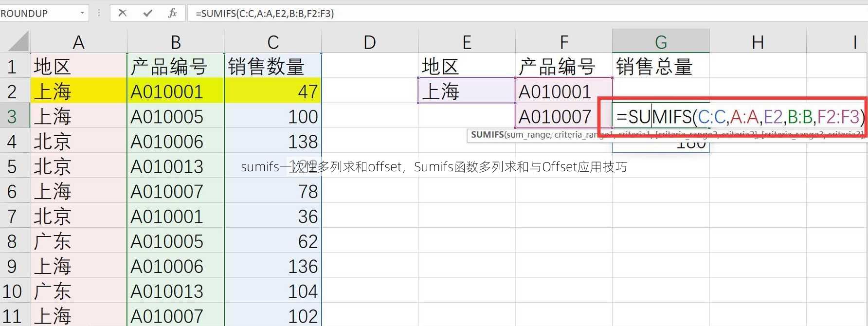This screenshot has height=326, width=868.
Task: Click cell E1 '地区' criteria header
Action: coord(467,66)
